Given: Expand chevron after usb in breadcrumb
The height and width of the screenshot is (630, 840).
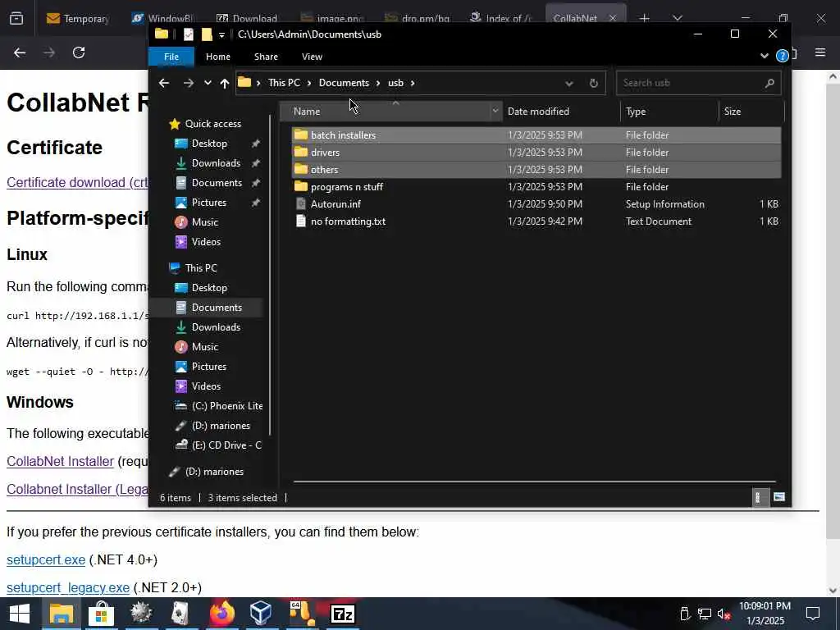Looking at the screenshot, I should coord(413,83).
